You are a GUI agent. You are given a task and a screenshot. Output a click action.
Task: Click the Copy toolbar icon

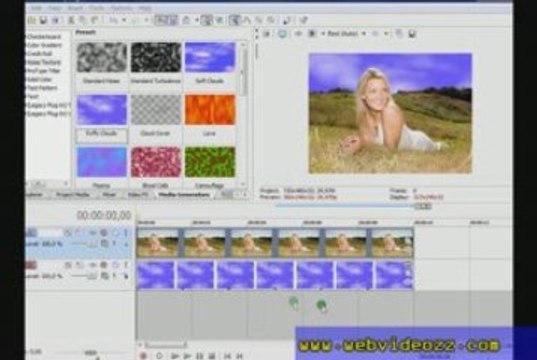point(83,21)
